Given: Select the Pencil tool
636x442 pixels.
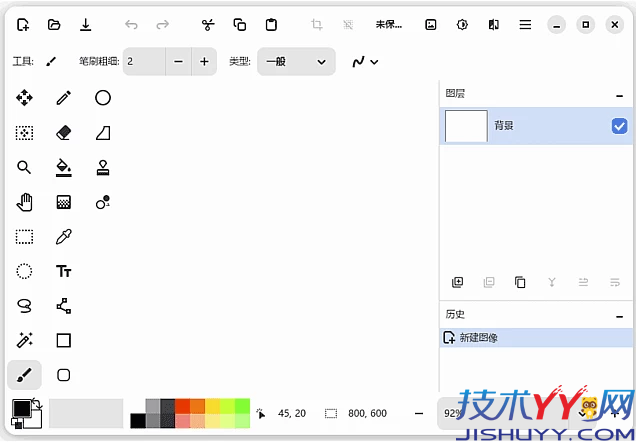Looking at the screenshot, I should coord(64,98).
